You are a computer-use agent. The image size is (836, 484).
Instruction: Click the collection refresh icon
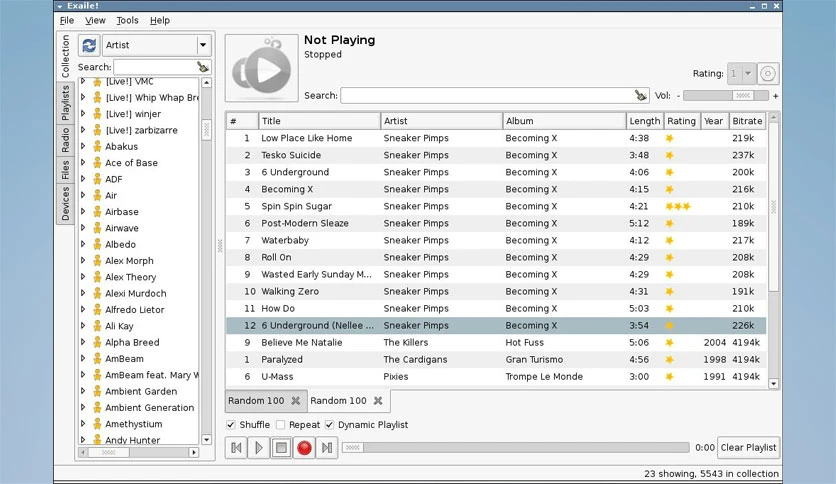click(x=89, y=45)
